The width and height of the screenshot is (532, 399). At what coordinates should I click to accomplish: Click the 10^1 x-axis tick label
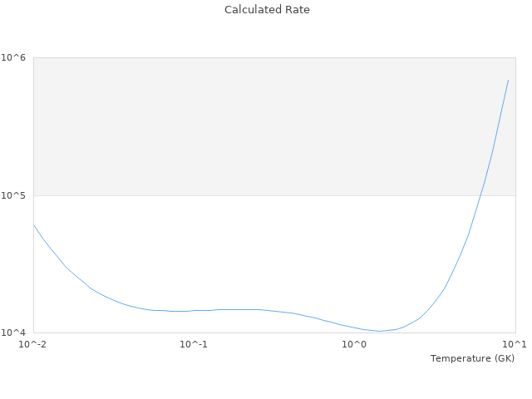[515, 344]
